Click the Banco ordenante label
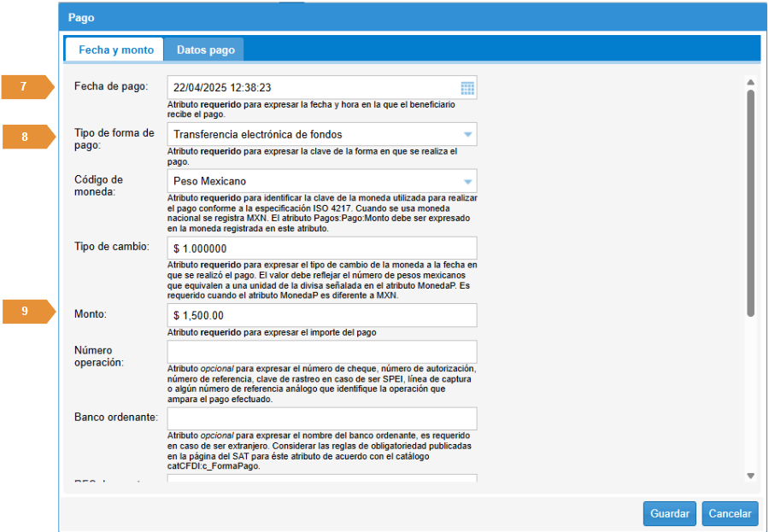Screen dimensions: 769x532 tap(116, 418)
